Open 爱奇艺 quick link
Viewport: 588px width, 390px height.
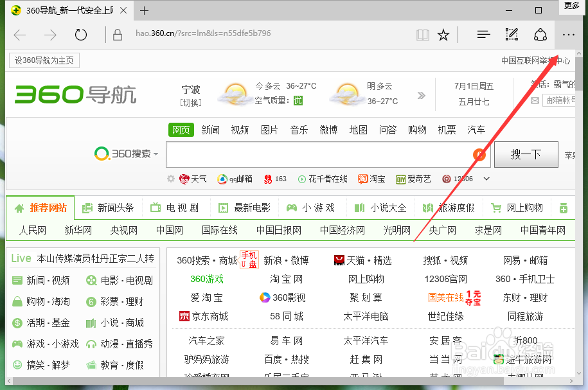(x=413, y=179)
